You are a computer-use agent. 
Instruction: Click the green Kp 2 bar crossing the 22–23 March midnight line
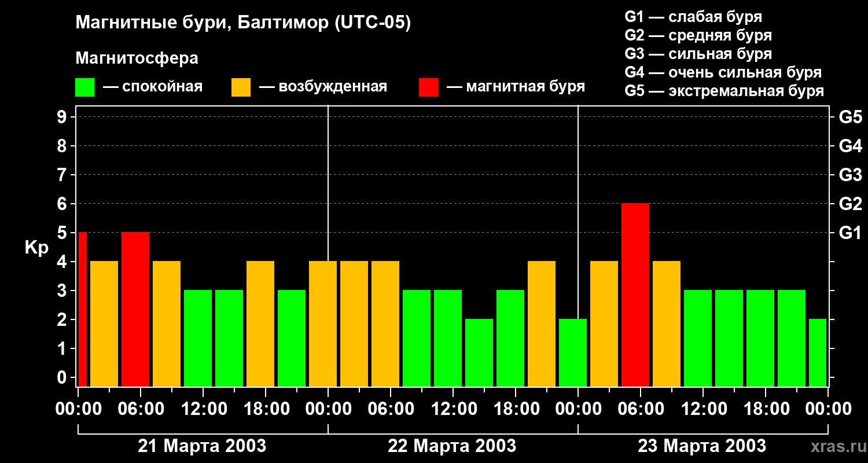point(573,352)
